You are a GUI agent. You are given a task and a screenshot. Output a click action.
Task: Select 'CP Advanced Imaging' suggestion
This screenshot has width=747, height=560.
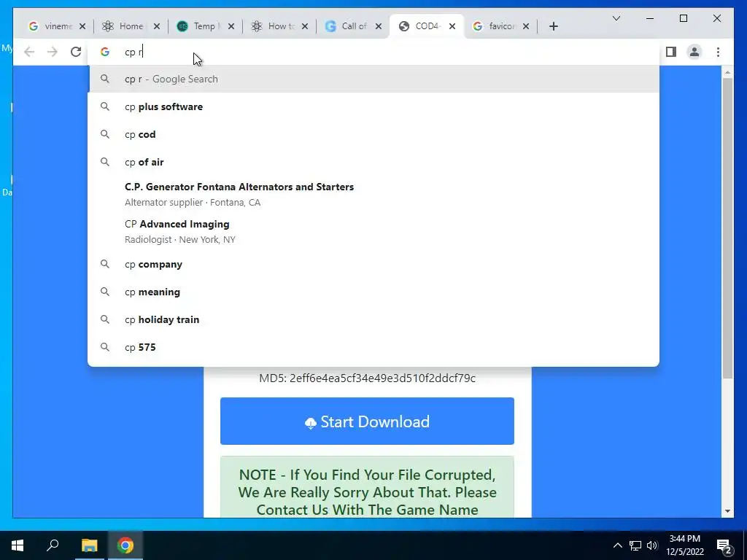pyautogui.click(x=374, y=231)
